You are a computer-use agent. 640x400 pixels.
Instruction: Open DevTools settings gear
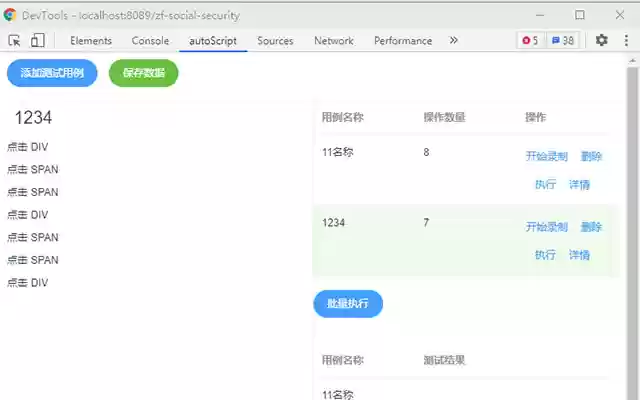point(601,40)
